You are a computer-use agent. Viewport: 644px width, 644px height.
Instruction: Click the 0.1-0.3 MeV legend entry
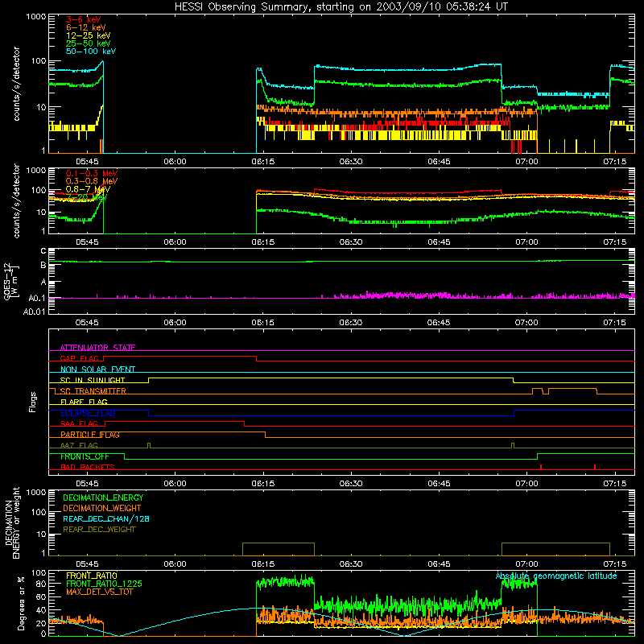point(92,173)
